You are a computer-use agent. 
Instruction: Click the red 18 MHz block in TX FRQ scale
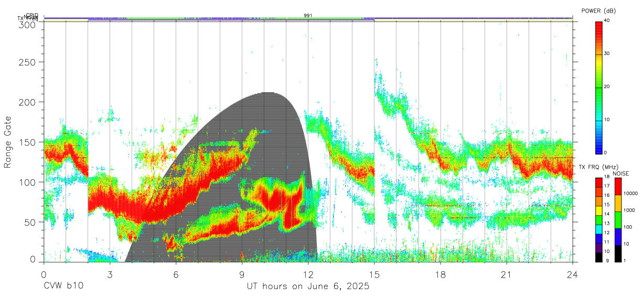599,181
